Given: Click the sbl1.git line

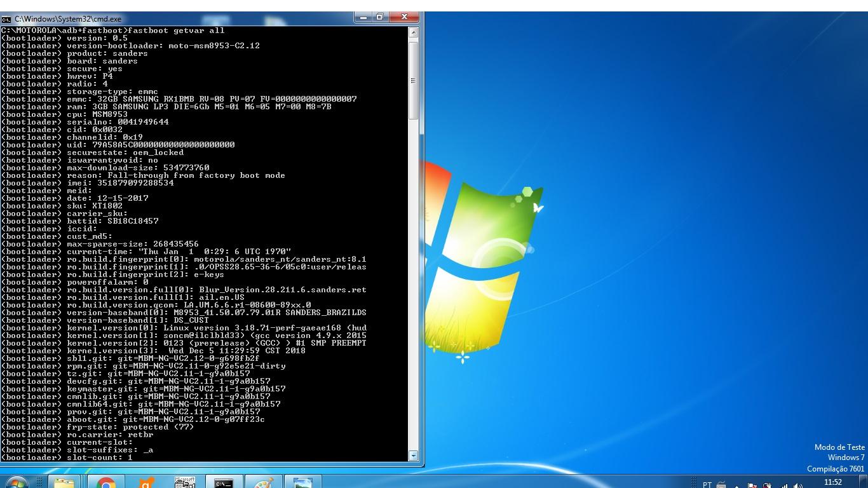Looking at the screenshot, I should (130, 358).
